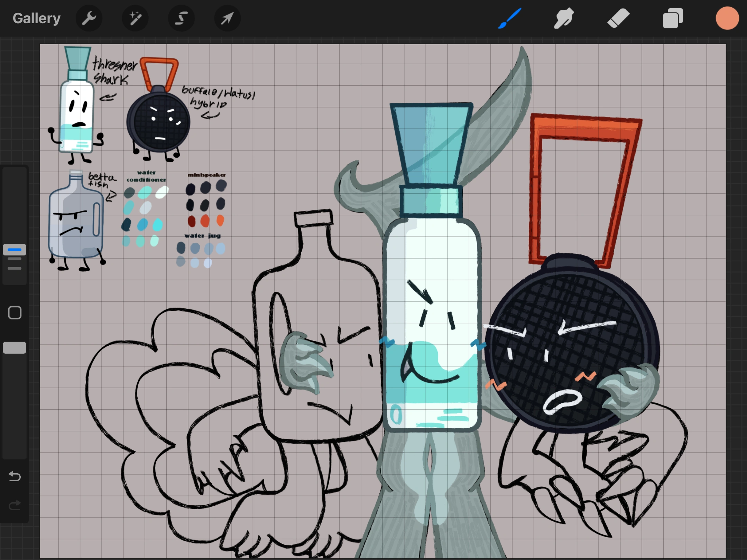Adjust the brush opacity slider handle
Image resolution: width=747 pixels, height=560 pixels.
[15, 348]
